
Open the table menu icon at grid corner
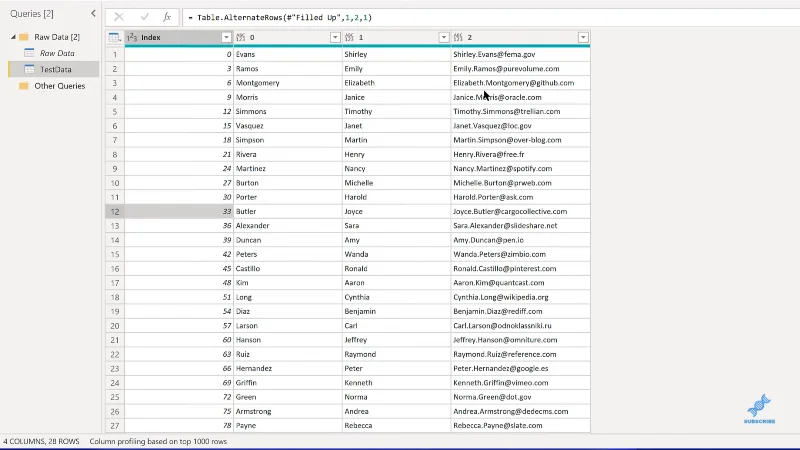pos(114,37)
